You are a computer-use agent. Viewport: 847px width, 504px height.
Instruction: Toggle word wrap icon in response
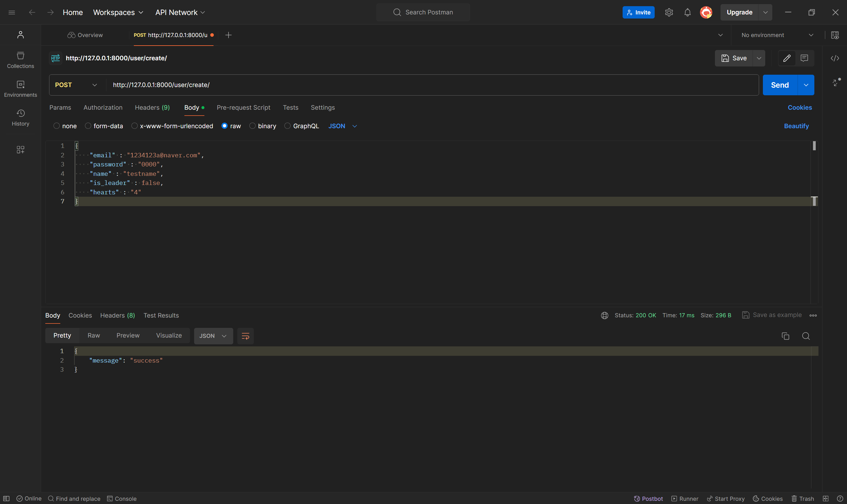coord(245,336)
